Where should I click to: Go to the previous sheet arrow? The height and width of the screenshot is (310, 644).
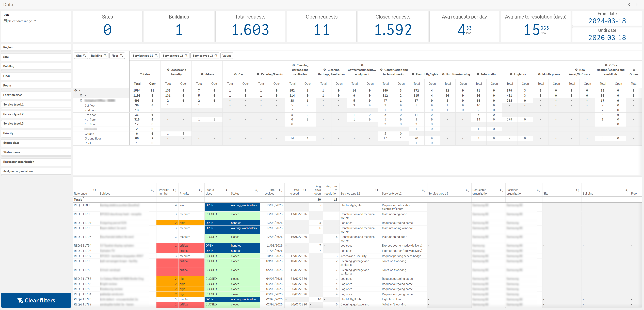click(629, 5)
